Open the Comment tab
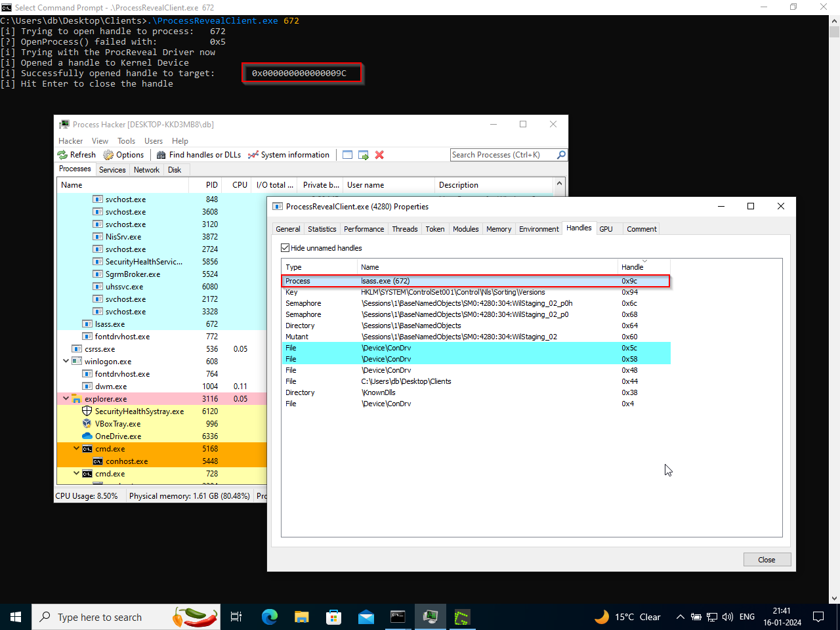Screen dimensions: 840x630 tap(641, 229)
